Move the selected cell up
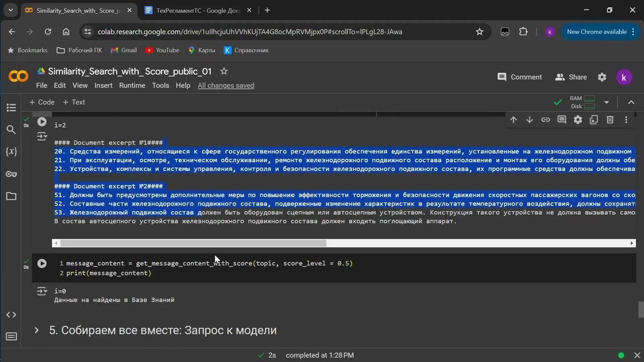 (x=513, y=120)
